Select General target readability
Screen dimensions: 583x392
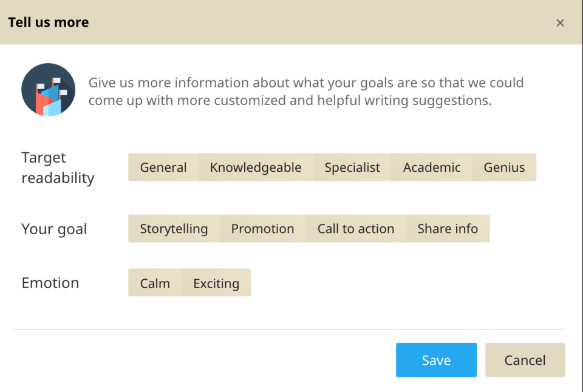coord(163,167)
